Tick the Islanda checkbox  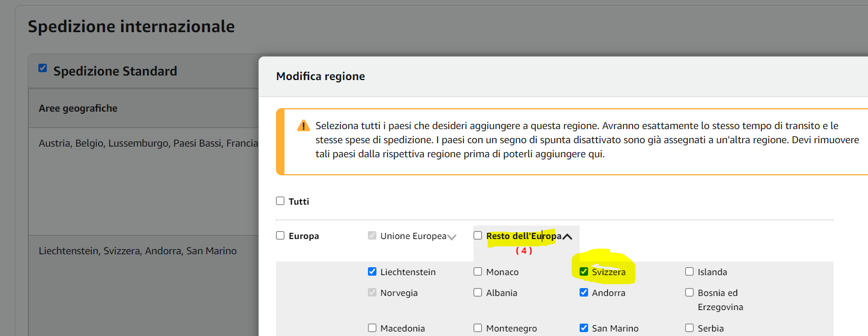tap(689, 271)
